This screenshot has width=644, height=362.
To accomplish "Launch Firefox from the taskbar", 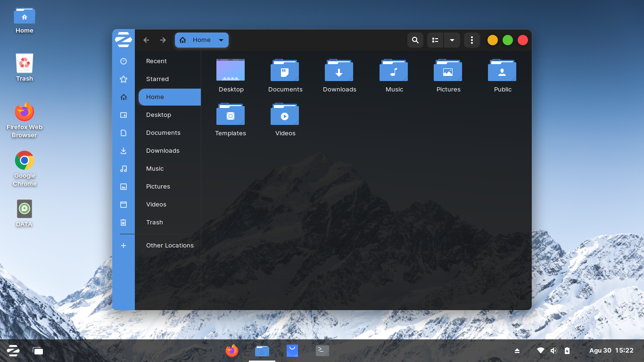I will point(232,351).
